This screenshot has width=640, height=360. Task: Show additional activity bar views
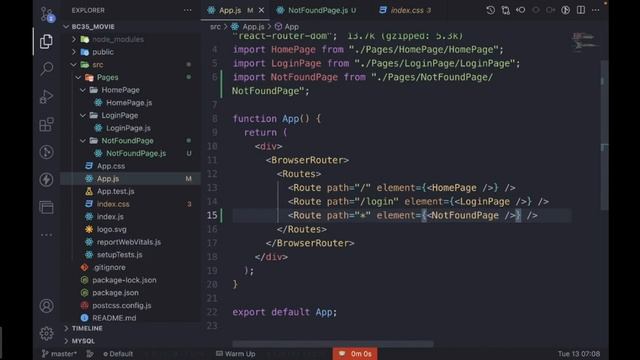(47, 235)
